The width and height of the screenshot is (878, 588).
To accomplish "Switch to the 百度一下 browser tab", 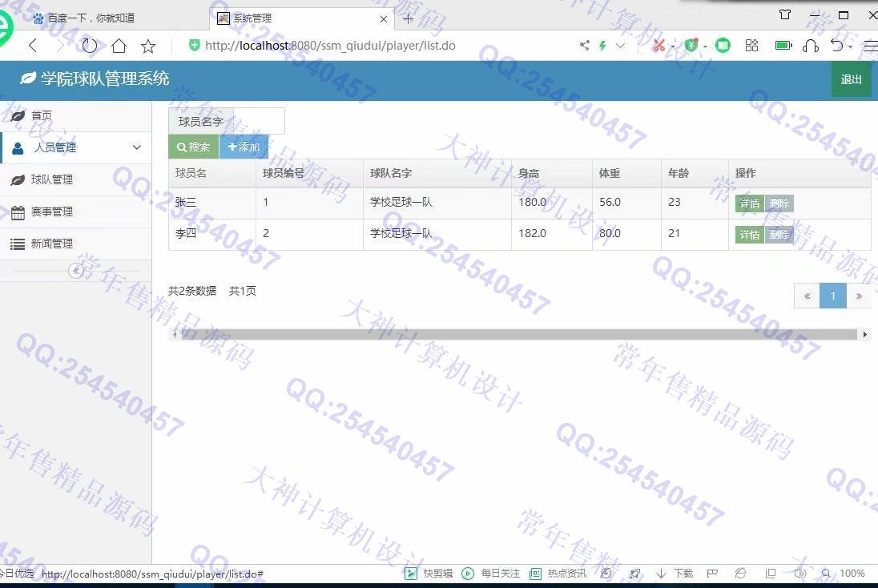I will (x=91, y=18).
